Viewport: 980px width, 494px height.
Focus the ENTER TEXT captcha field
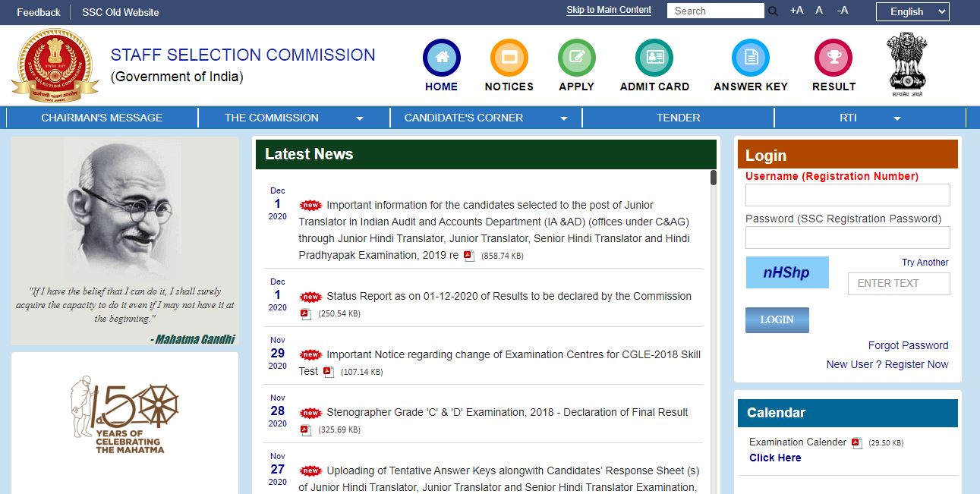click(x=899, y=284)
